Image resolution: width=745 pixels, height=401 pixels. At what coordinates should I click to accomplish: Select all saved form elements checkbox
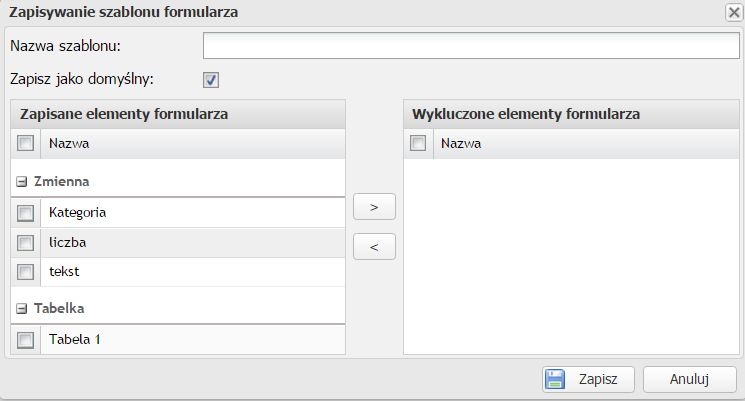(26, 144)
